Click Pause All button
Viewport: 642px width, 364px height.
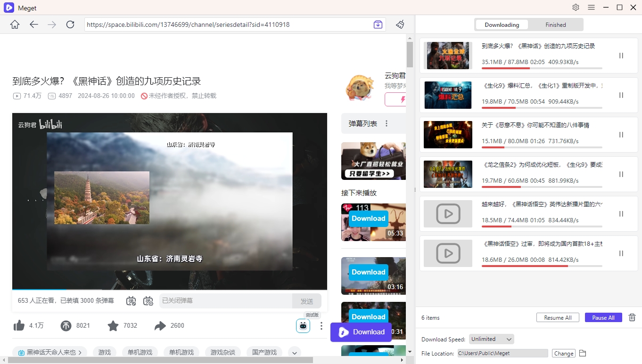coord(603,318)
